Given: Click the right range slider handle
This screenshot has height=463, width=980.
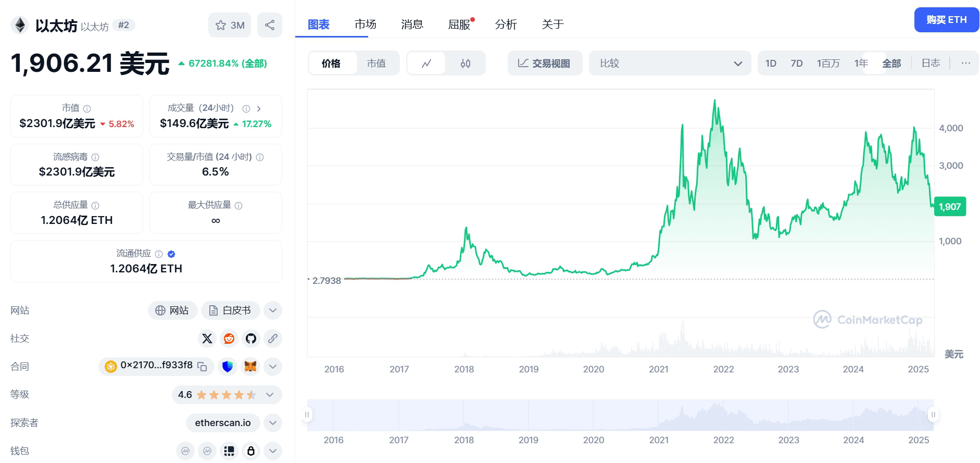Looking at the screenshot, I should coord(933,415).
